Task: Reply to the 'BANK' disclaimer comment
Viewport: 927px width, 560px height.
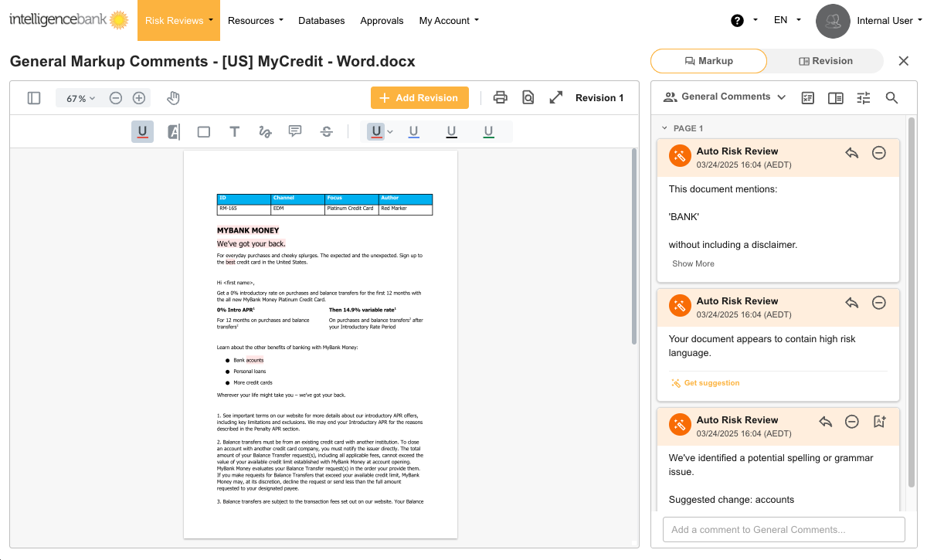Action: click(x=852, y=153)
